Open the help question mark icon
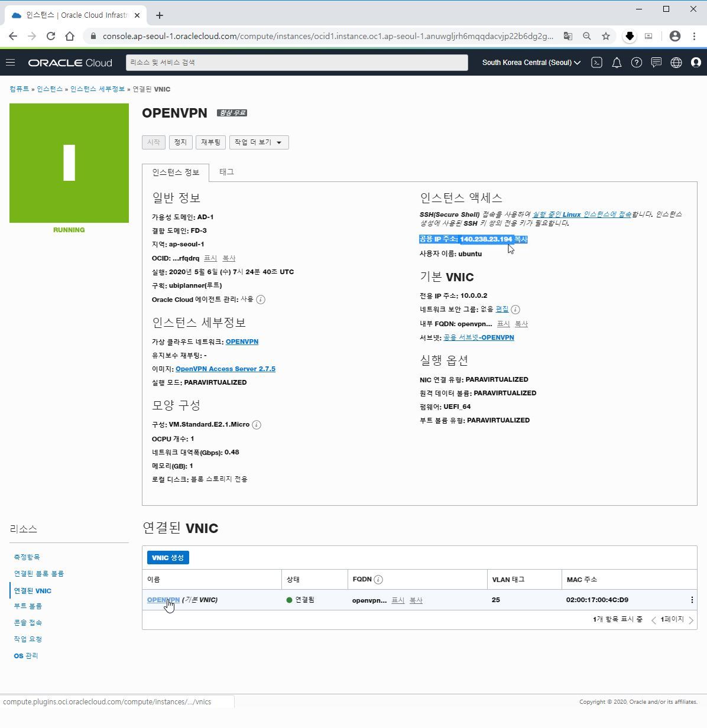707x728 pixels. click(x=637, y=62)
